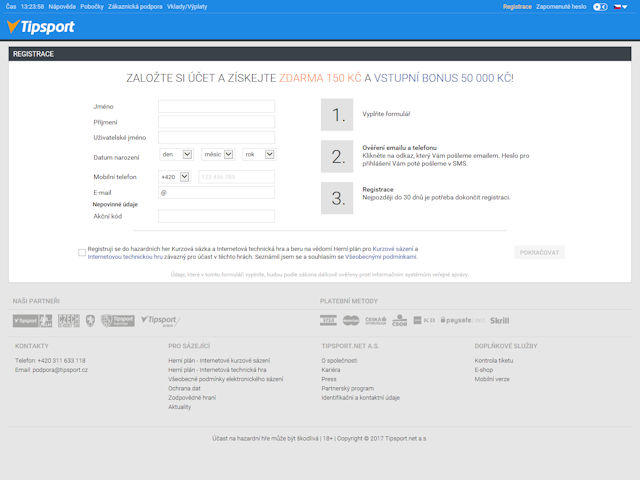Click the telephone number +420 311 633 118
This screenshot has height=480, width=640.
point(61,360)
